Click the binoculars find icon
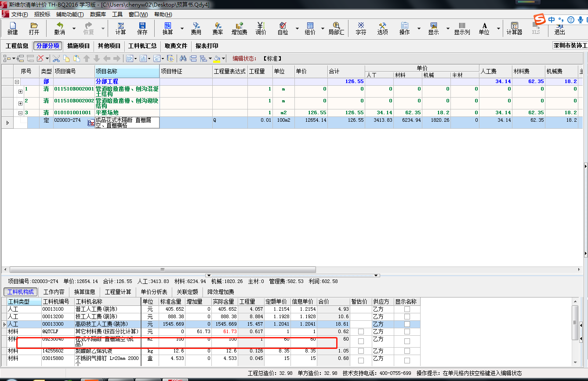This screenshot has width=588, height=381. pos(183,58)
